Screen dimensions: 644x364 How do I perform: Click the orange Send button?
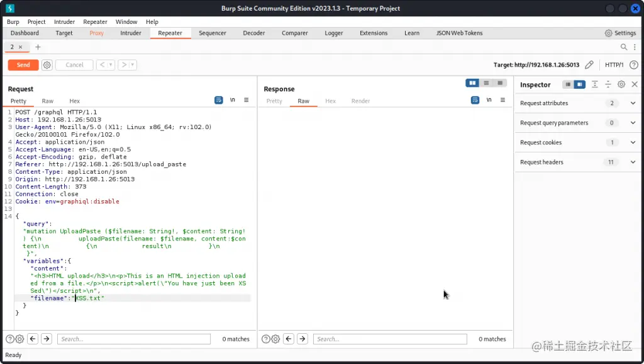coord(23,65)
